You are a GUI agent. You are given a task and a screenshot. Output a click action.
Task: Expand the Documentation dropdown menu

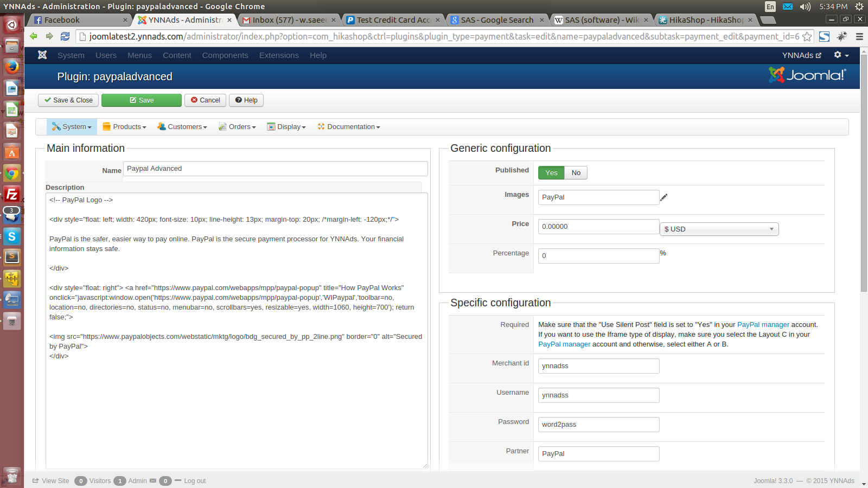click(x=349, y=127)
